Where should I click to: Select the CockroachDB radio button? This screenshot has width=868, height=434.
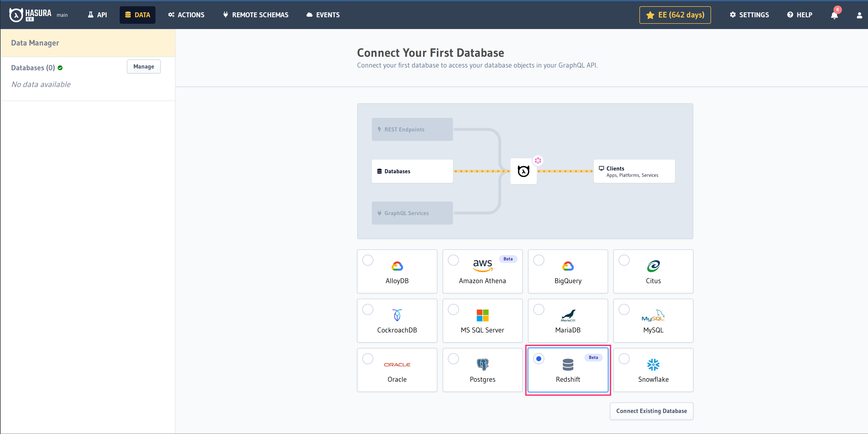click(368, 309)
